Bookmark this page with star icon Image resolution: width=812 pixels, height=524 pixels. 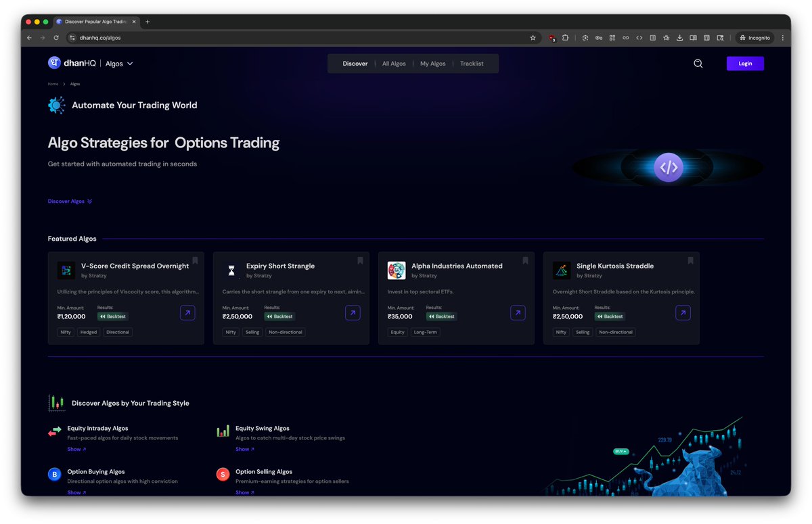pyautogui.click(x=533, y=38)
